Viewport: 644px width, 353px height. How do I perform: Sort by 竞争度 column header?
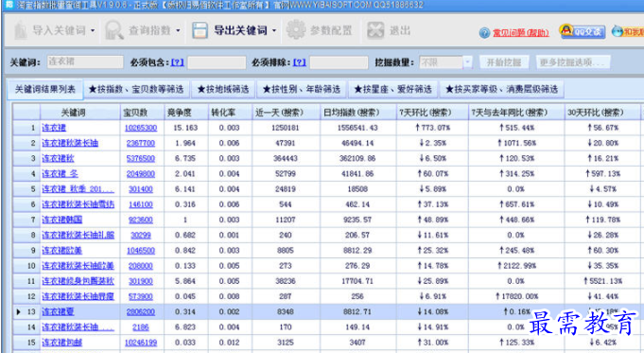point(186,113)
